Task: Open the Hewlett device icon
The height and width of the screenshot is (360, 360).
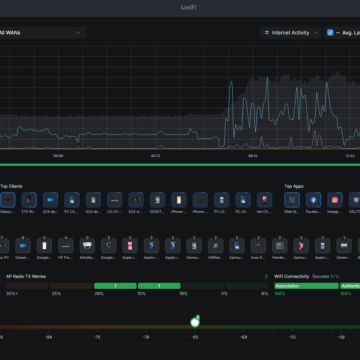Action: point(280,246)
